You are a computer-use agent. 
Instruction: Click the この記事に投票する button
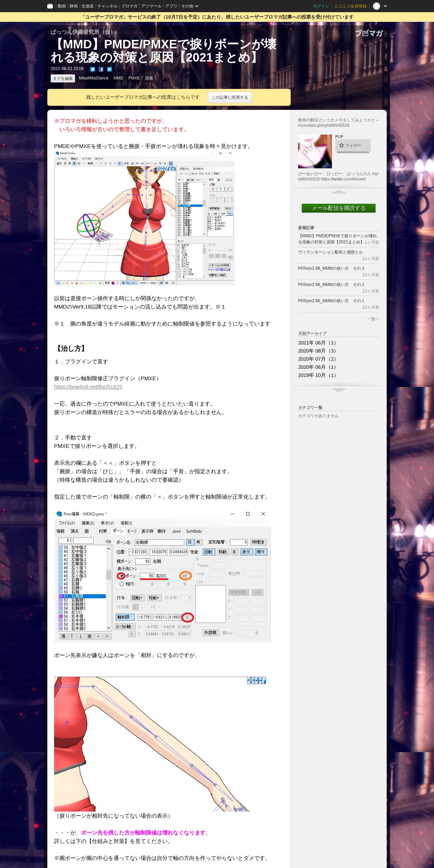pos(230,97)
